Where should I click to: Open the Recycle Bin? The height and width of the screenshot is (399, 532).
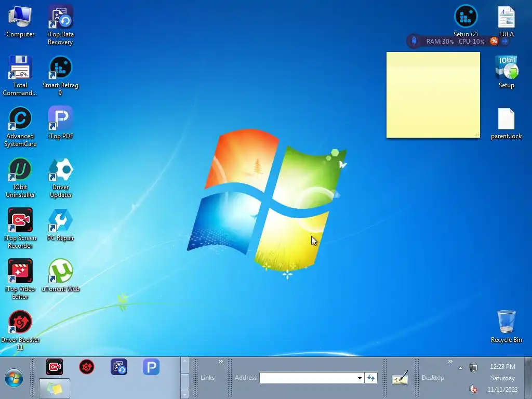(506, 326)
